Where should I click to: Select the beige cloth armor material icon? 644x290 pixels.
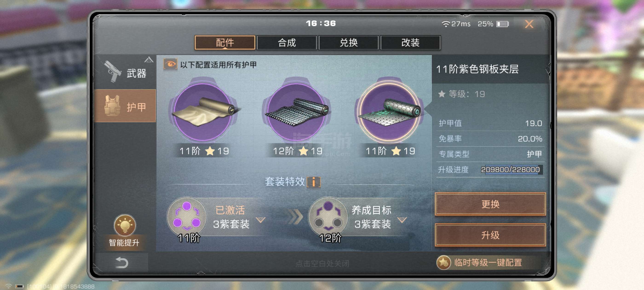pos(203,112)
